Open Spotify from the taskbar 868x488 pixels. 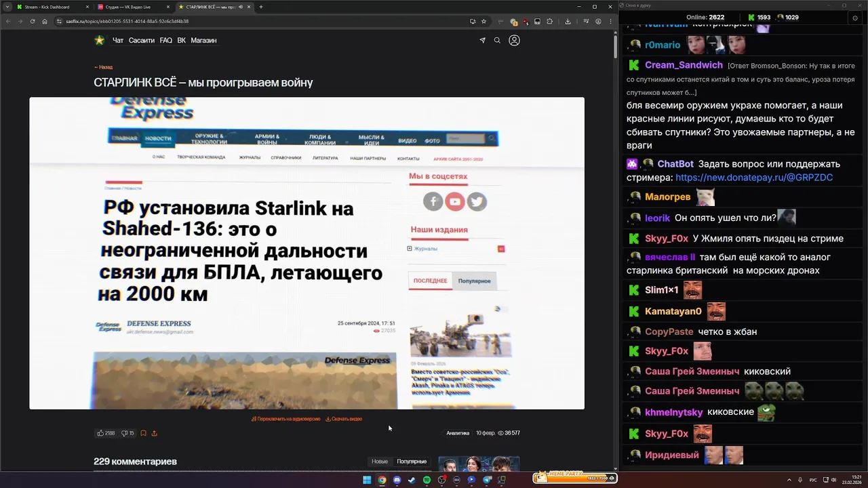(427, 480)
